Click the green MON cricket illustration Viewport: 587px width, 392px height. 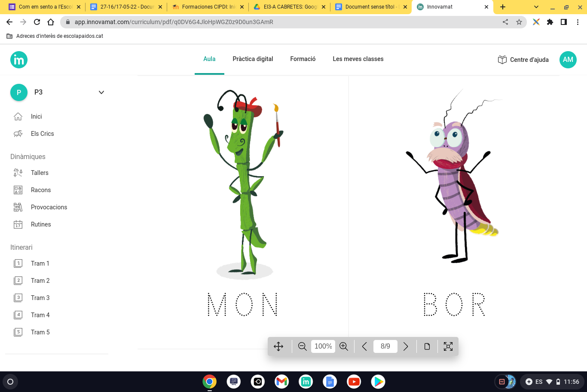(244, 184)
